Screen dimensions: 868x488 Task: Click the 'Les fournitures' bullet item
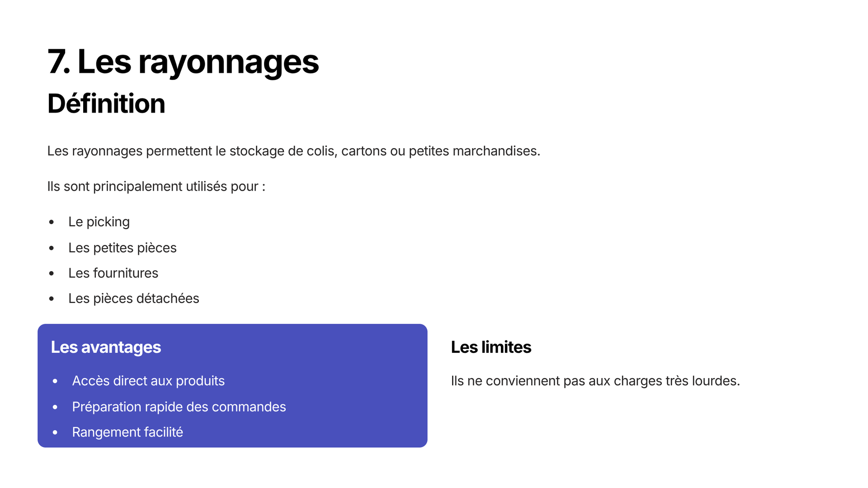tap(113, 273)
